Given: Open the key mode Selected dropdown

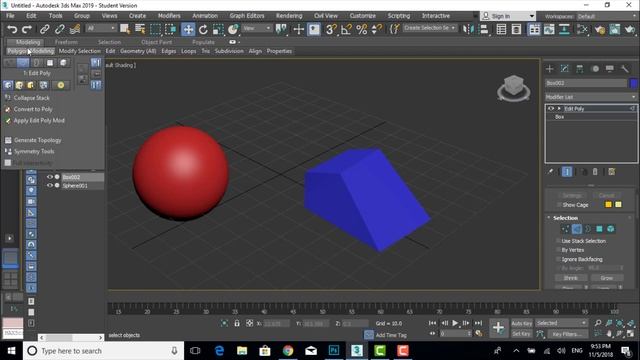Looking at the screenshot, I should point(561,323).
